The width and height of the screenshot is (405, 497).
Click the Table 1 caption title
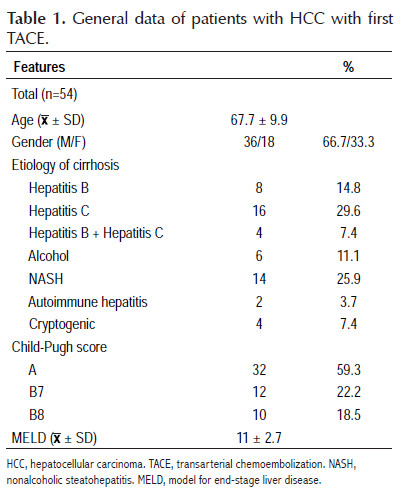click(x=200, y=28)
